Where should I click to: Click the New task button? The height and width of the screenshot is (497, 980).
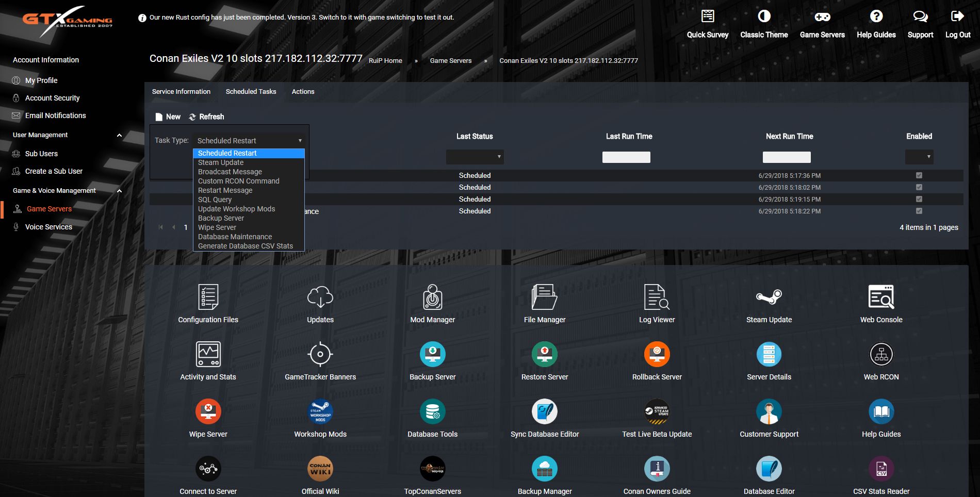(168, 117)
